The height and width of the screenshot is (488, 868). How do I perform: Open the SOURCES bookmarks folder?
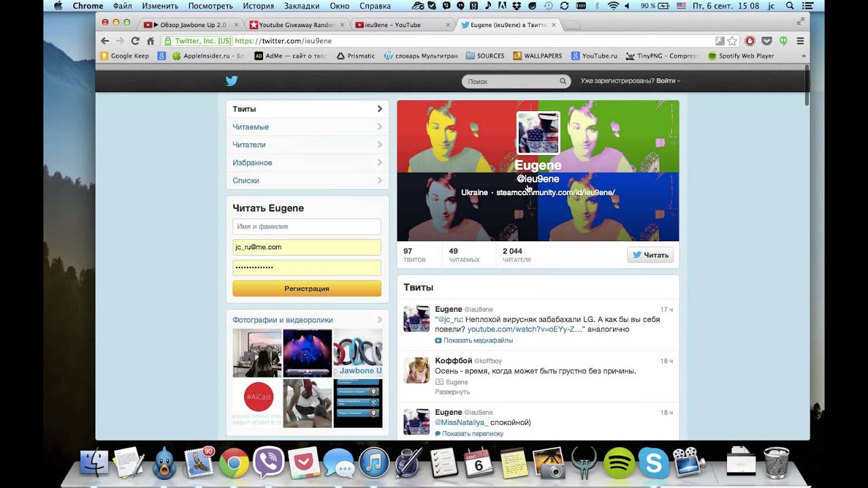(485, 56)
